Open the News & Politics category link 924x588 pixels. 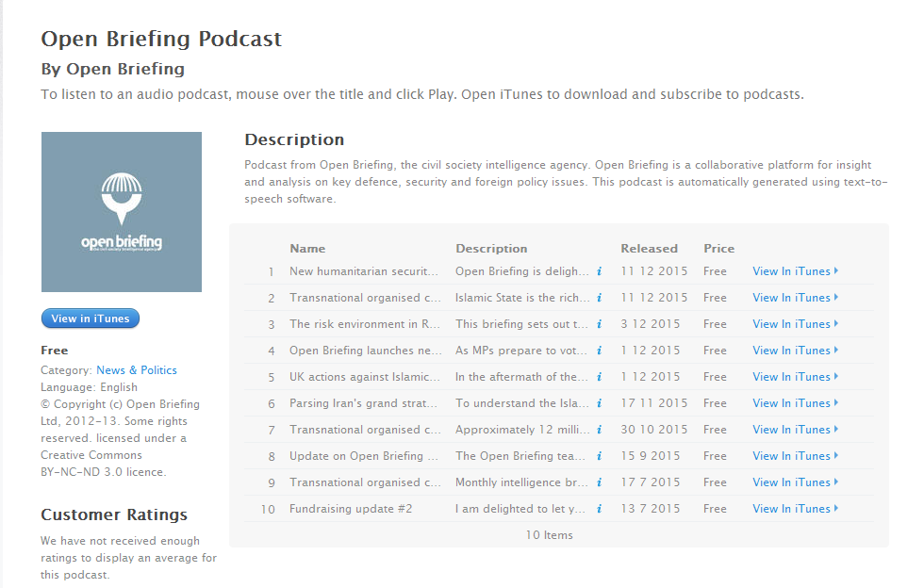coord(136,370)
